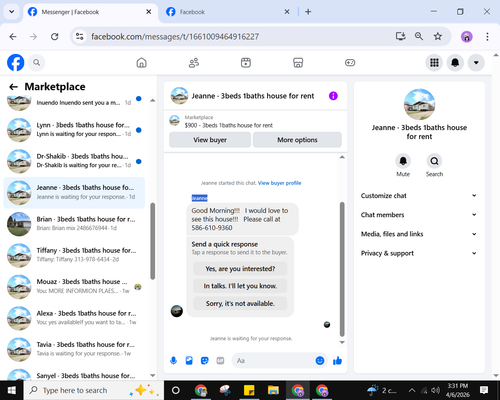500x400 pixels.
Task: Expand the Customize chat section
Action: point(419,196)
